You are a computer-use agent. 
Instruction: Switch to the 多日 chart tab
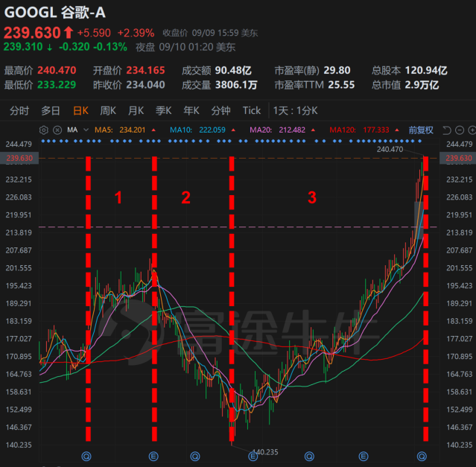coord(51,110)
